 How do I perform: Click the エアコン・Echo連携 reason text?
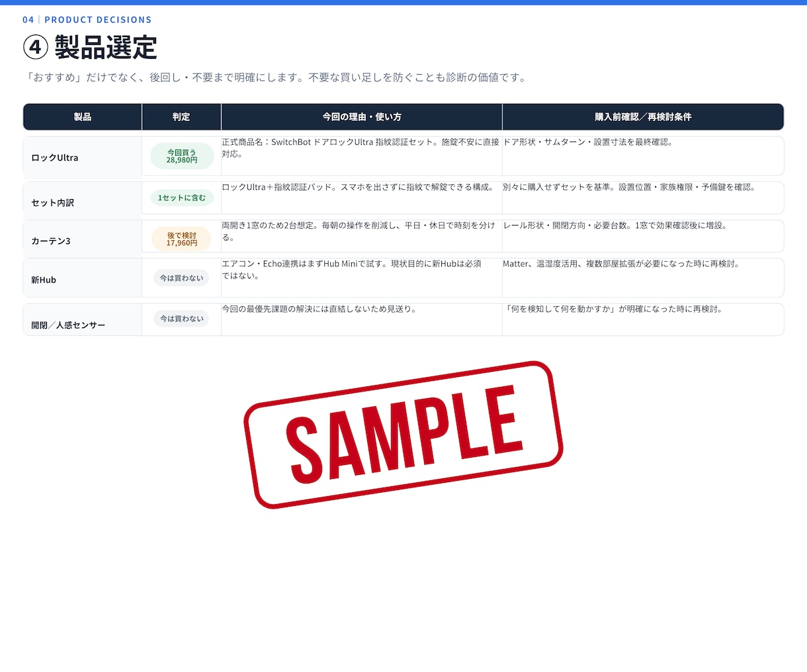tap(352, 270)
